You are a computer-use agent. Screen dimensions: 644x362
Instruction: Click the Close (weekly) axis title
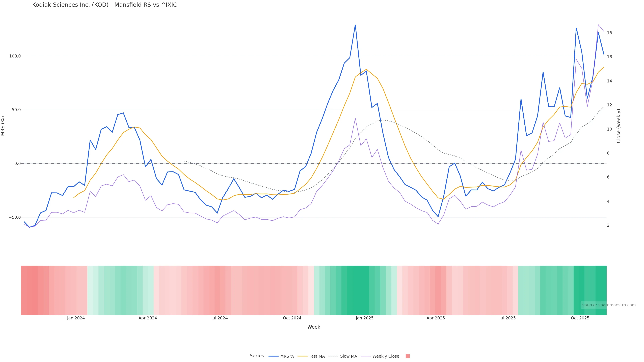pos(619,126)
